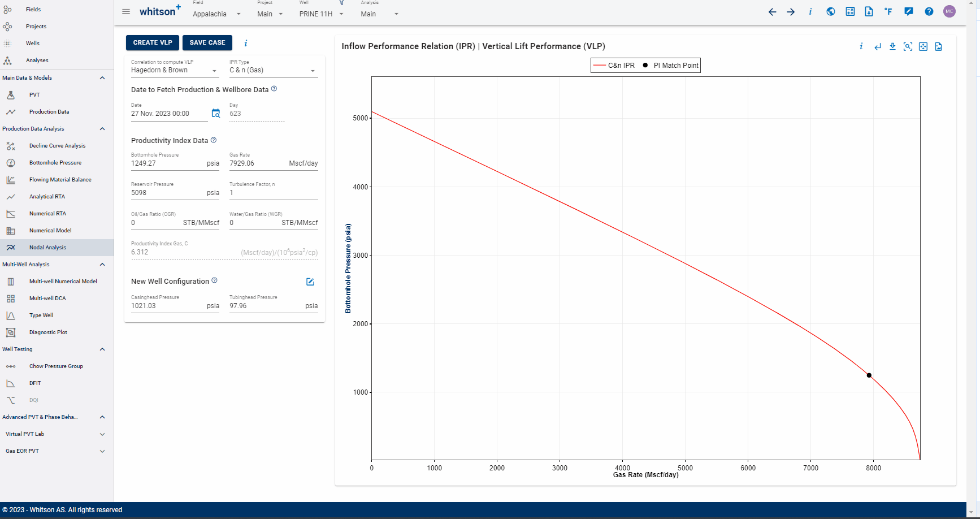Click the info icon above the IPR plot
Viewport: 980px width, 519px height.
pos(861,46)
